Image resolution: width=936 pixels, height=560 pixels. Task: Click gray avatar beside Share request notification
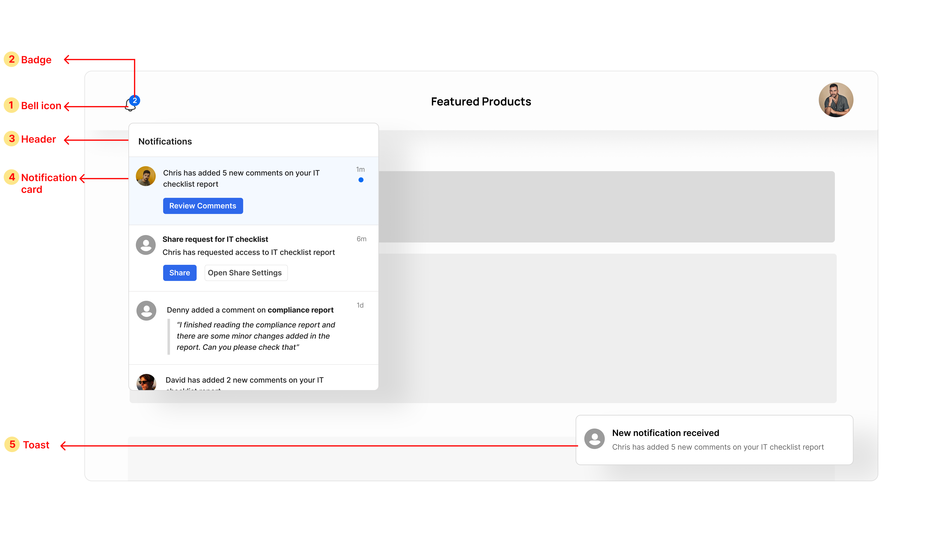coord(146,245)
